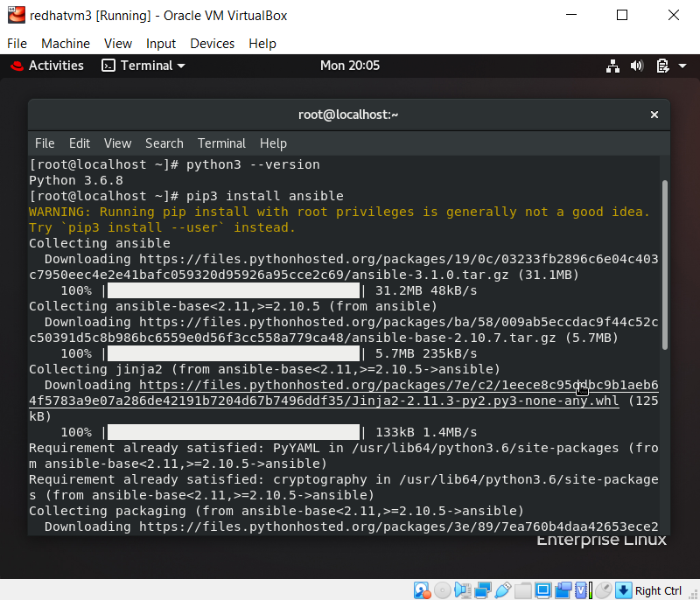Image resolution: width=700 pixels, height=600 pixels.
Task: Click the GNOME volume speaker icon
Action: [x=637, y=66]
